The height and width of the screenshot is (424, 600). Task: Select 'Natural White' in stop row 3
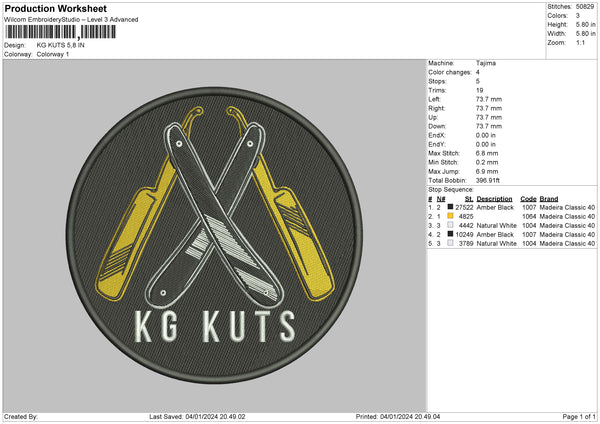497,225
